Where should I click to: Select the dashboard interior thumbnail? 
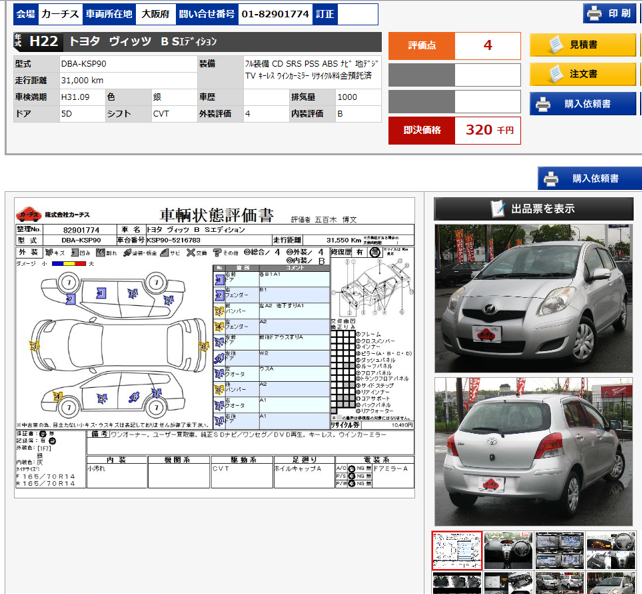(508, 550)
